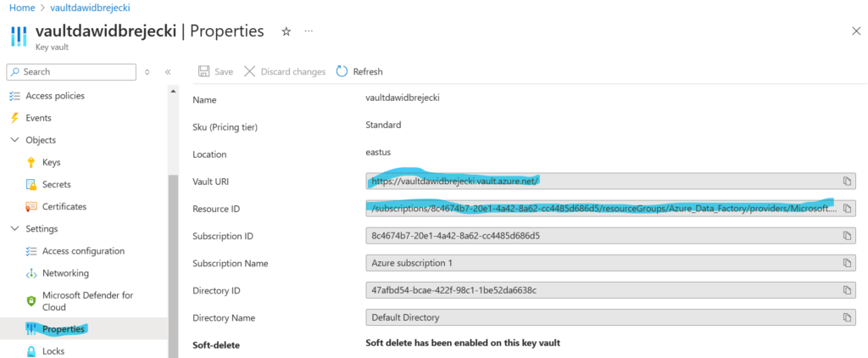868x358 pixels.
Task: Copy the Vault URI to clipboard
Action: point(846,181)
